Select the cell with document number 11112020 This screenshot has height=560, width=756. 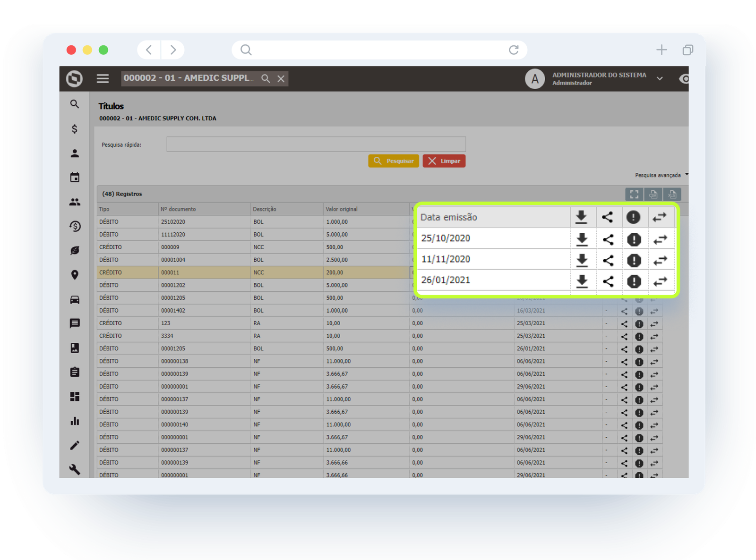pos(205,235)
